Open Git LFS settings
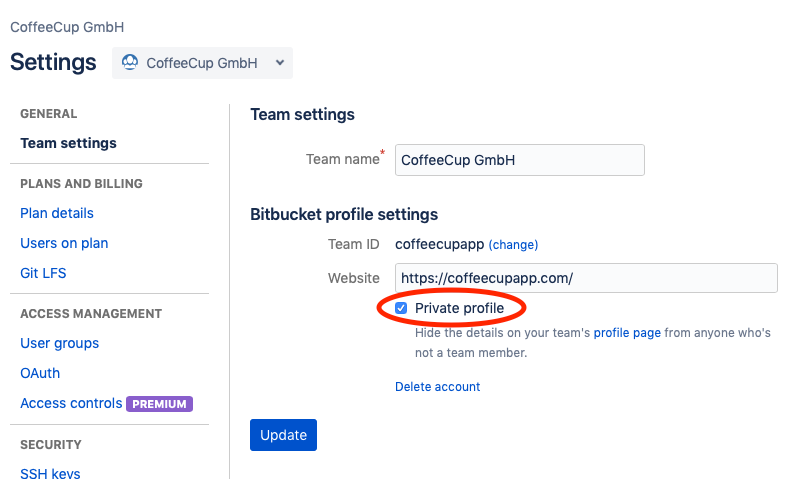The height and width of the screenshot is (479, 792). pos(43,273)
